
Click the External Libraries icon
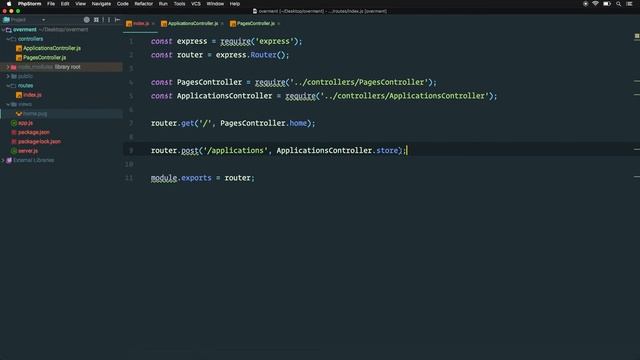9,160
